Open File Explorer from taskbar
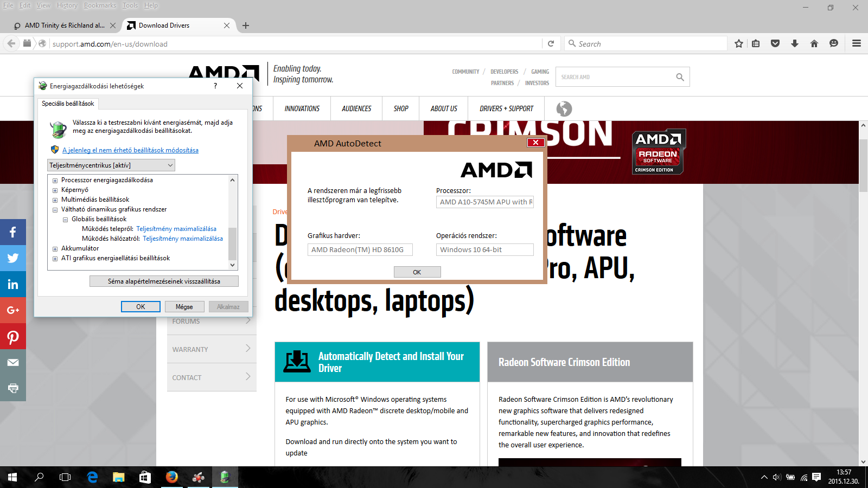868x488 pixels. pos(118,477)
